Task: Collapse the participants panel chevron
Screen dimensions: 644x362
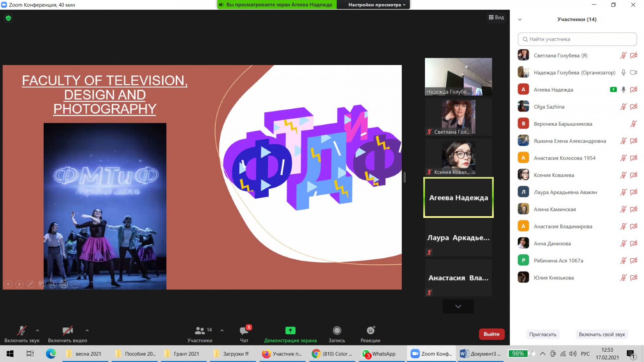Action: tap(520, 20)
